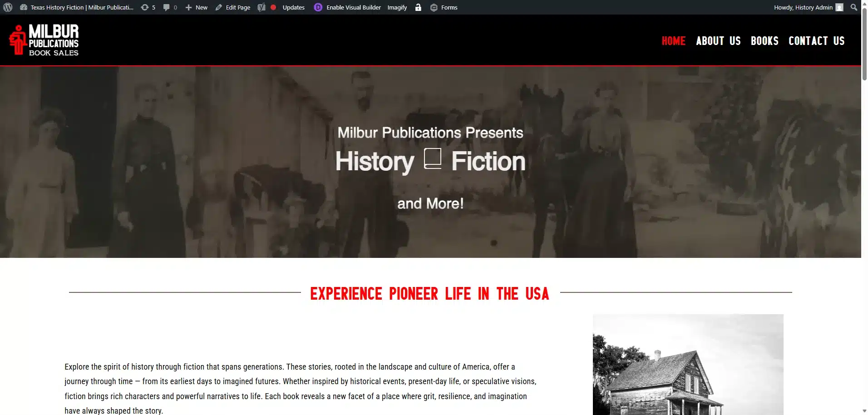Navigate to Contact Us
868x415 pixels.
[x=816, y=41]
